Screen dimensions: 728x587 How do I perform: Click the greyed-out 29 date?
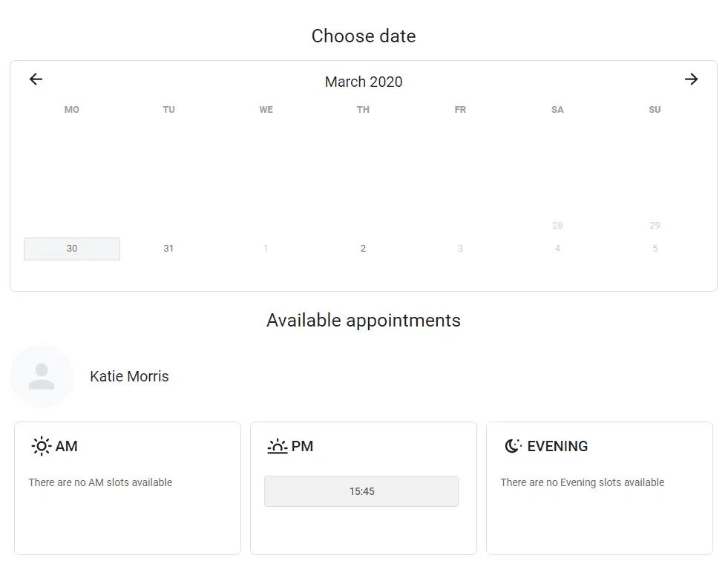(655, 226)
